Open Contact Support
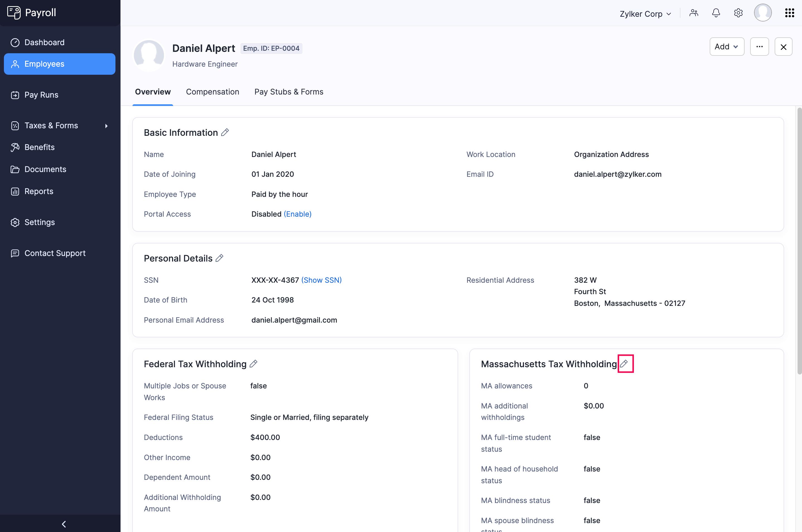Image resolution: width=802 pixels, height=532 pixels. point(55,253)
